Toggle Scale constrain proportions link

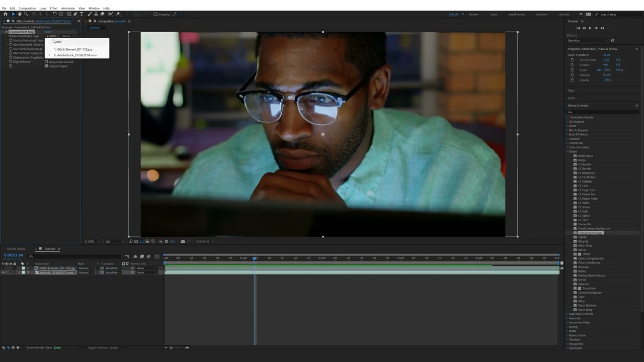coord(599,70)
